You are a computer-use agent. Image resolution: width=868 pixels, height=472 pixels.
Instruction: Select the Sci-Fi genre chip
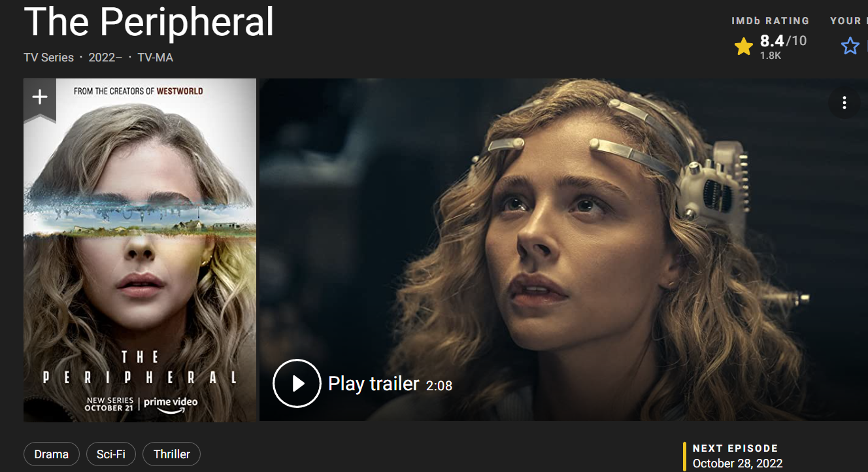coord(111,454)
